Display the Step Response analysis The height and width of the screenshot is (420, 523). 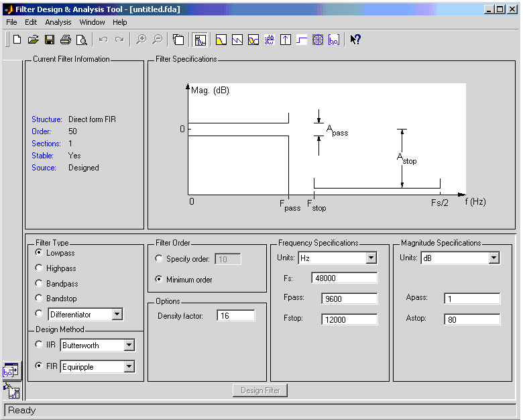302,40
